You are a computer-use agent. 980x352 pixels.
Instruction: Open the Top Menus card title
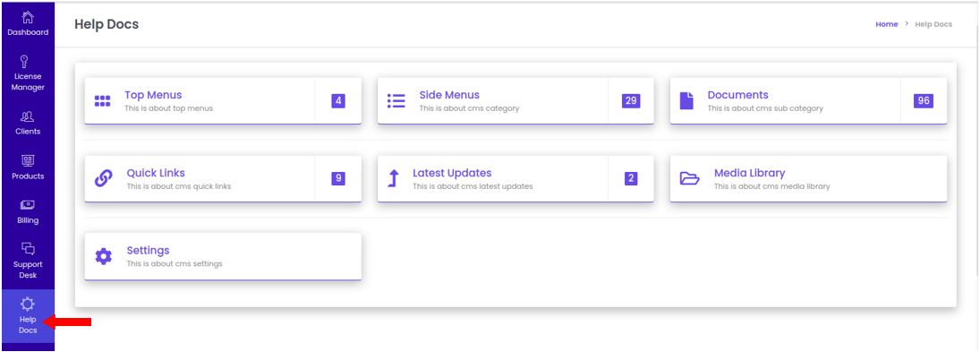(x=153, y=95)
